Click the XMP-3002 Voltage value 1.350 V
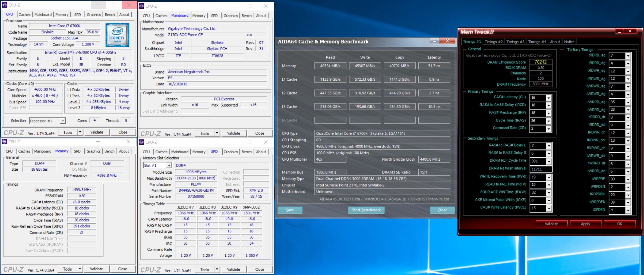The width and height of the screenshot is (644, 275). (251, 255)
